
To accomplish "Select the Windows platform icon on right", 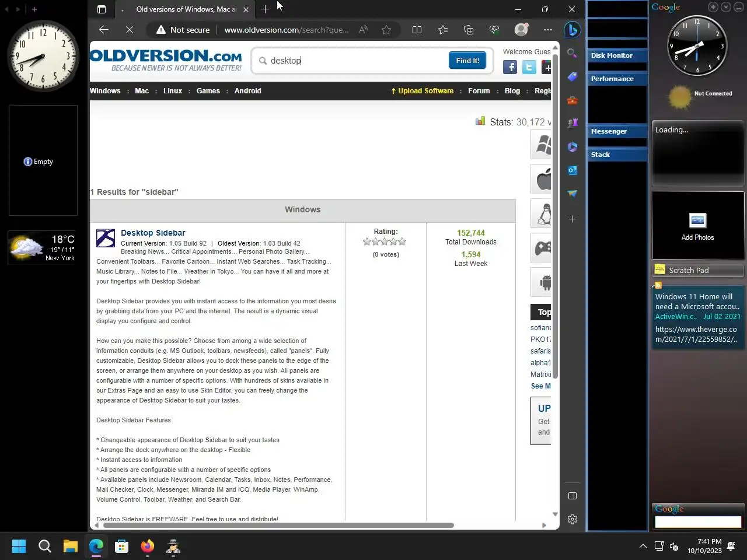I will [541, 145].
